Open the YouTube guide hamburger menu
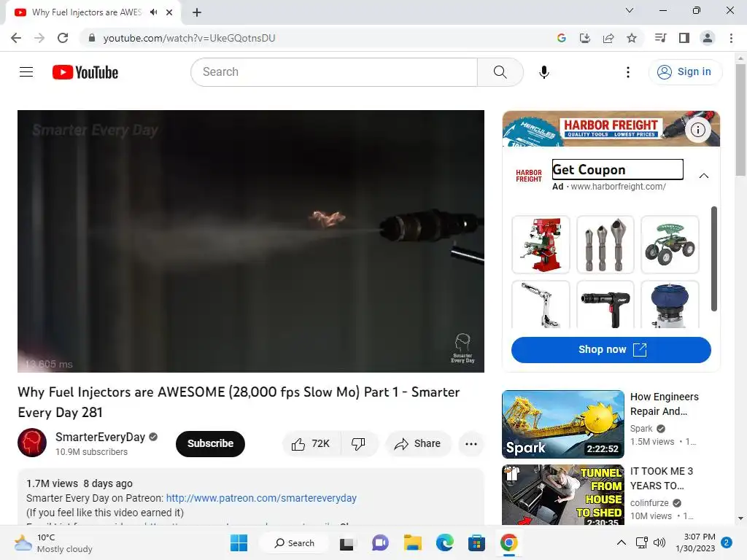Image resolution: width=747 pixels, height=560 pixels. [x=26, y=72]
